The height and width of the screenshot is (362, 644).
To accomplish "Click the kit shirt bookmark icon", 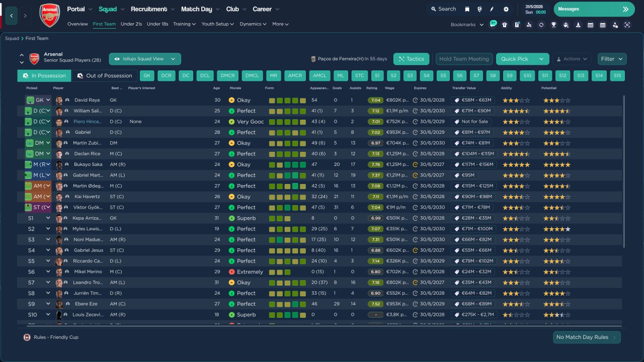I will 505,25.
